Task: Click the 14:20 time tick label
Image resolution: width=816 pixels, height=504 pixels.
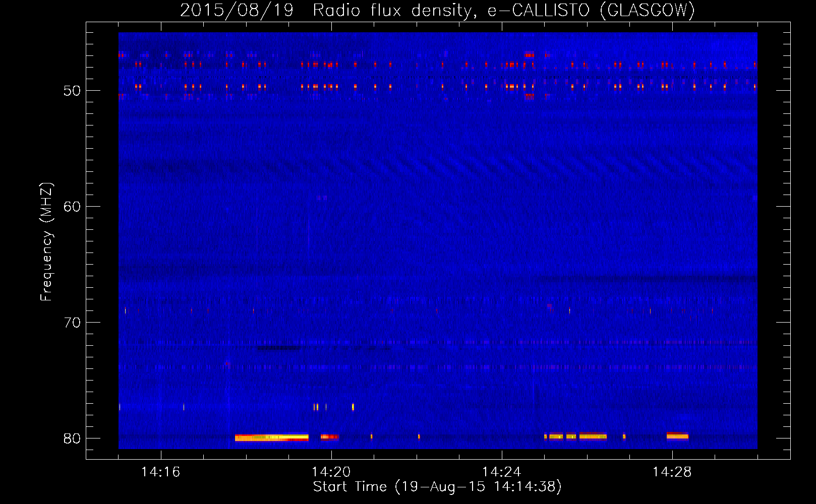Action: pyautogui.click(x=331, y=472)
